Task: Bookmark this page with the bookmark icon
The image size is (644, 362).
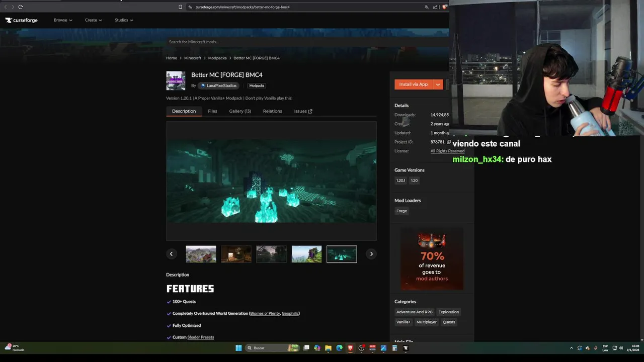Action: [x=180, y=7]
